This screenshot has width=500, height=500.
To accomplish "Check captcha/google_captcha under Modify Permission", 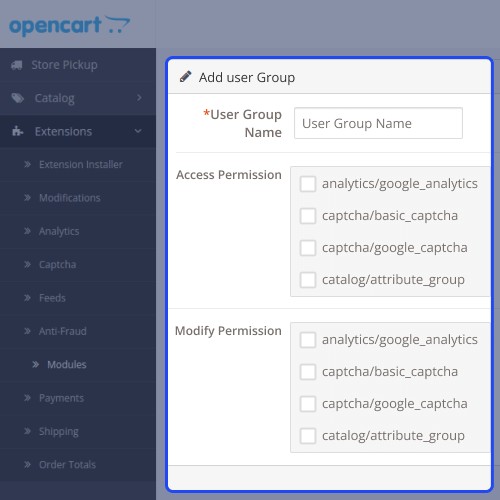I will pyautogui.click(x=308, y=404).
